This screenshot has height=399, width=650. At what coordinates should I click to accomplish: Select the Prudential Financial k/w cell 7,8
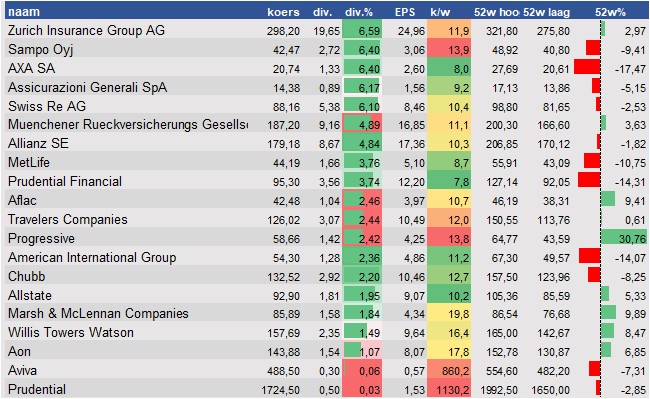pos(449,181)
